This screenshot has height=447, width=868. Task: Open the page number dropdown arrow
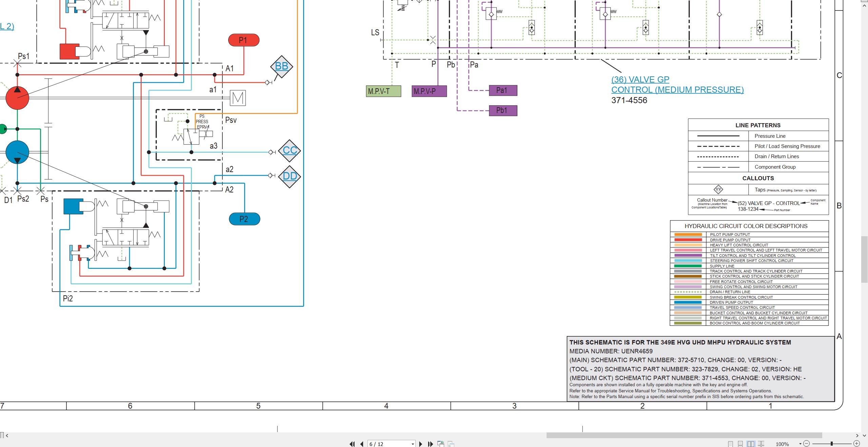pyautogui.click(x=413, y=444)
